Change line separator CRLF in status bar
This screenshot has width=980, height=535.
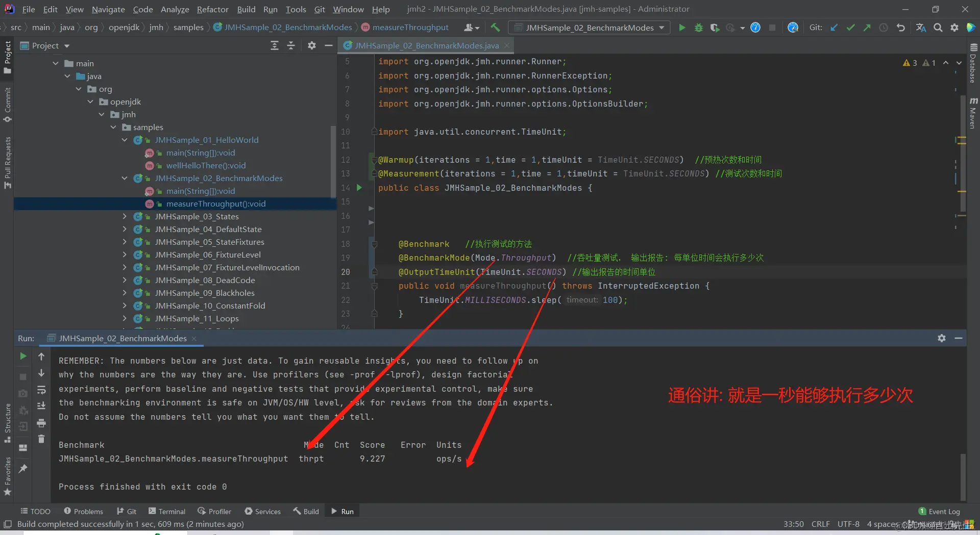820,524
